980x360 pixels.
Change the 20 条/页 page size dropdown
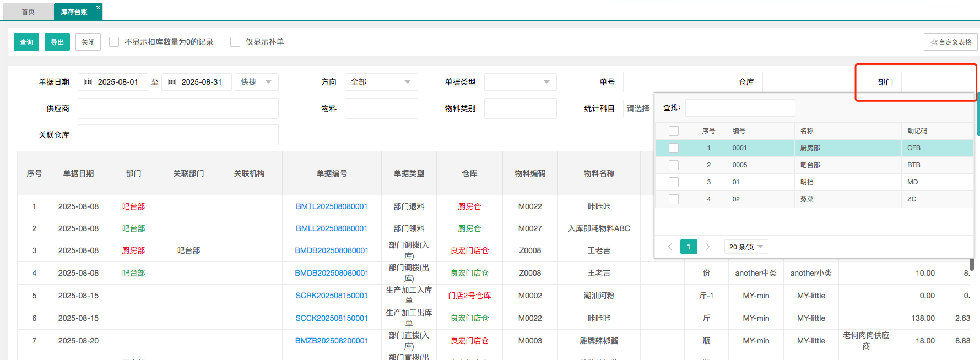click(746, 247)
